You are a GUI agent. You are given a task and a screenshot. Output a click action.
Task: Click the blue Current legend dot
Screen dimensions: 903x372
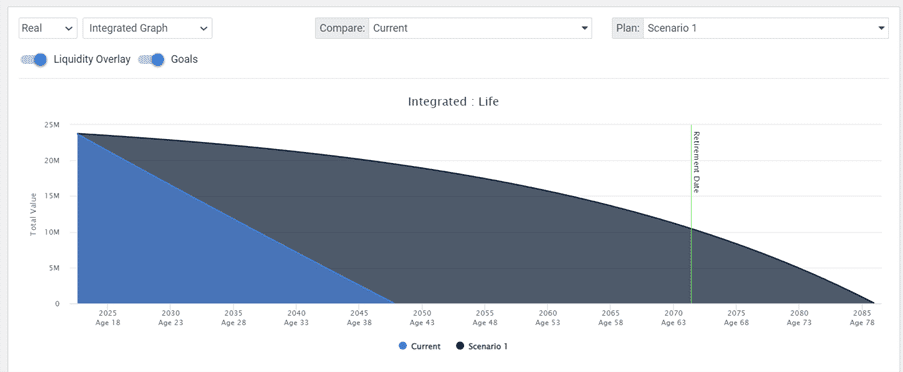403,346
